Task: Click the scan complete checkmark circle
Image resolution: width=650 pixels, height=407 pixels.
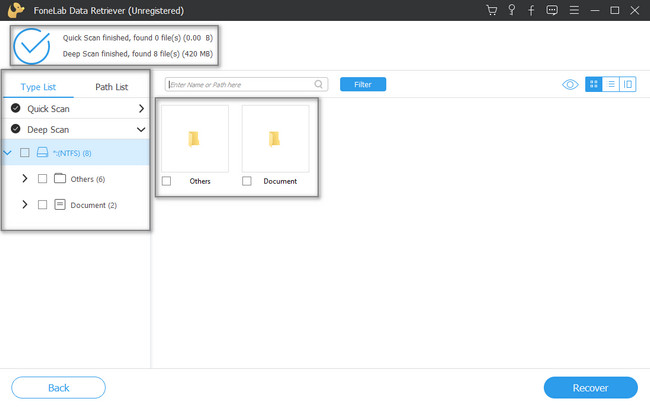Action: click(x=32, y=46)
